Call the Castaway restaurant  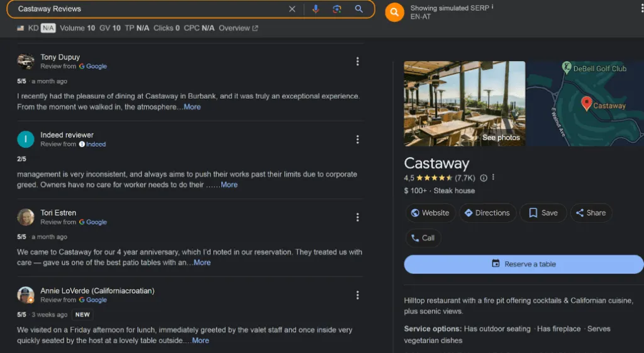pos(423,238)
